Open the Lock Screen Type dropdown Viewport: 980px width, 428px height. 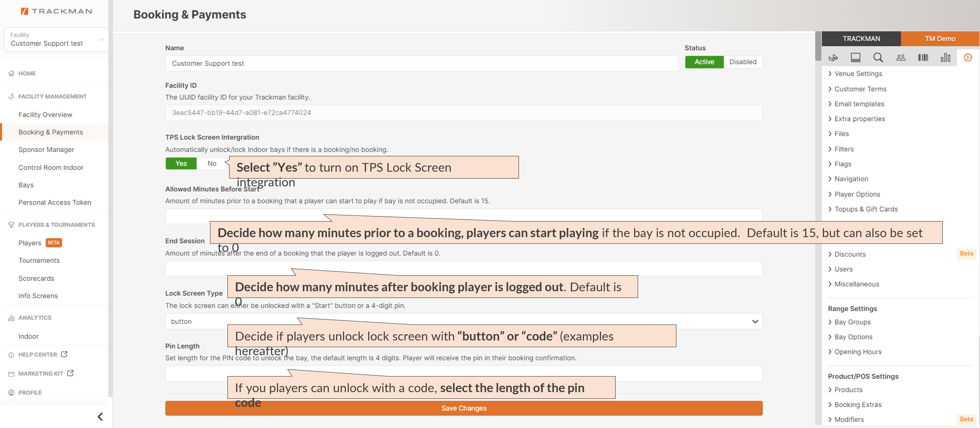tap(755, 321)
